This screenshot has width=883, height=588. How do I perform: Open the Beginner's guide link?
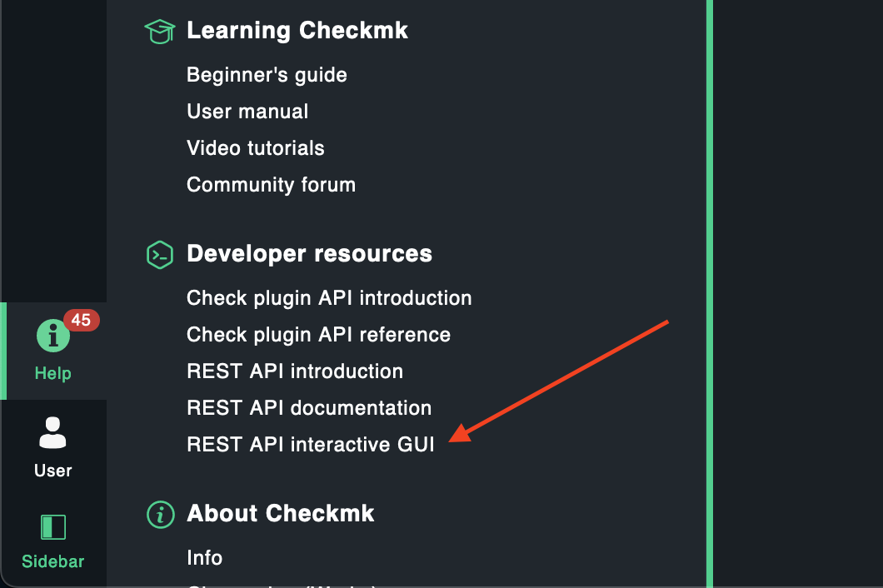[x=267, y=75]
